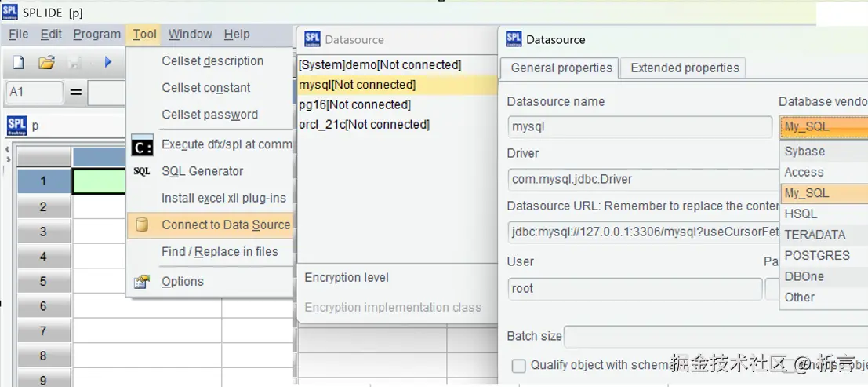Select mysql[Not connected] datasource
868x387 pixels.
(x=397, y=85)
